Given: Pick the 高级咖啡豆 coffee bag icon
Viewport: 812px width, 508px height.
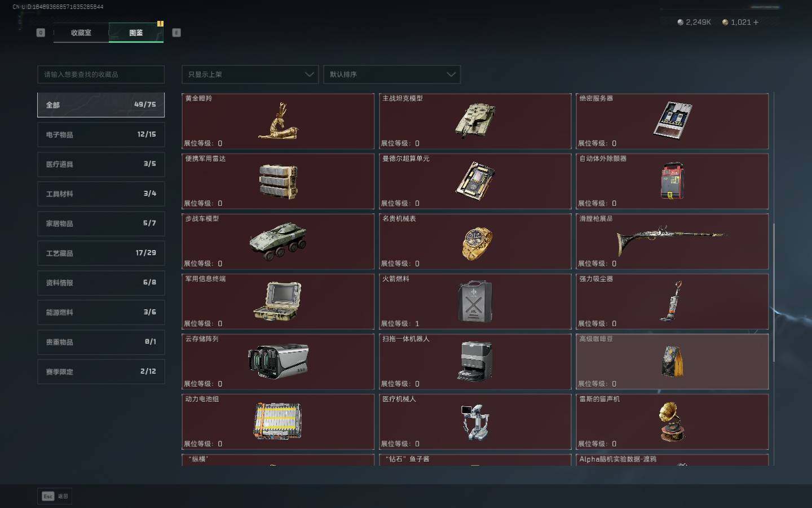Looking at the screenshot, I should 672,361.
